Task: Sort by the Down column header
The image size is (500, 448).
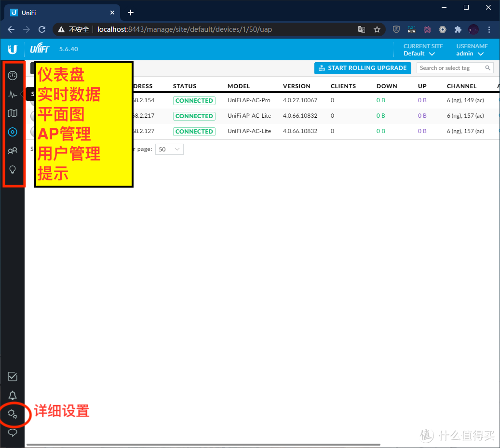Action: click(x=387, y=86)
